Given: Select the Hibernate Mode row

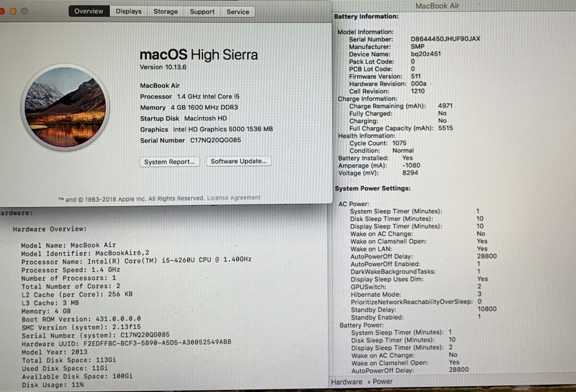Looking at the screenshot, I should [x=416, y=294].
